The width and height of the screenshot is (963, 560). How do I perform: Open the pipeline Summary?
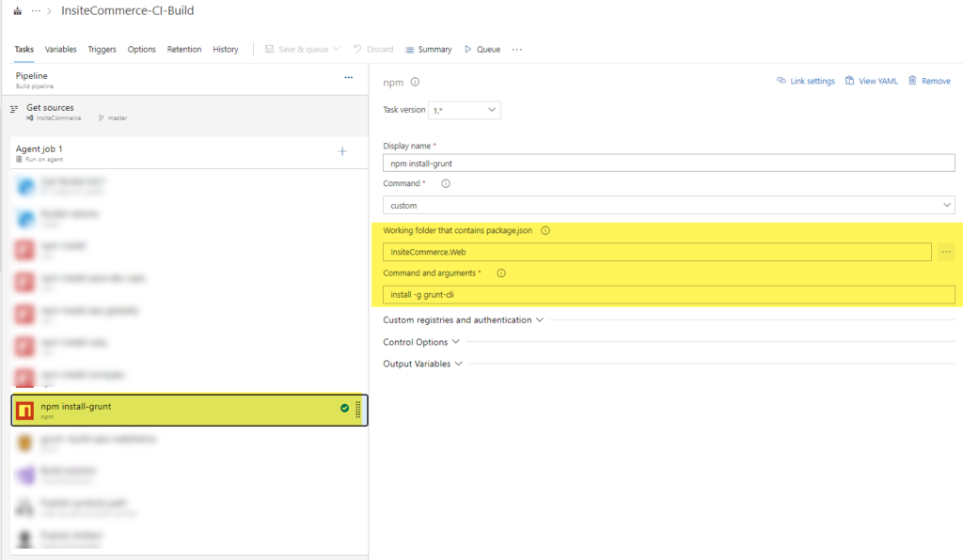429,49
